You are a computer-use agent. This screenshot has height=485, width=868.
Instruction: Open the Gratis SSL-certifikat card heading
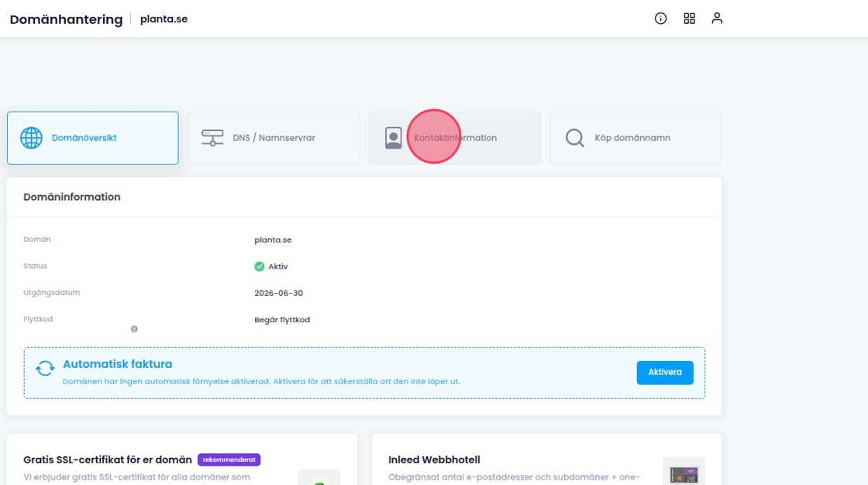pyautogui.click(x=108, y=460)
